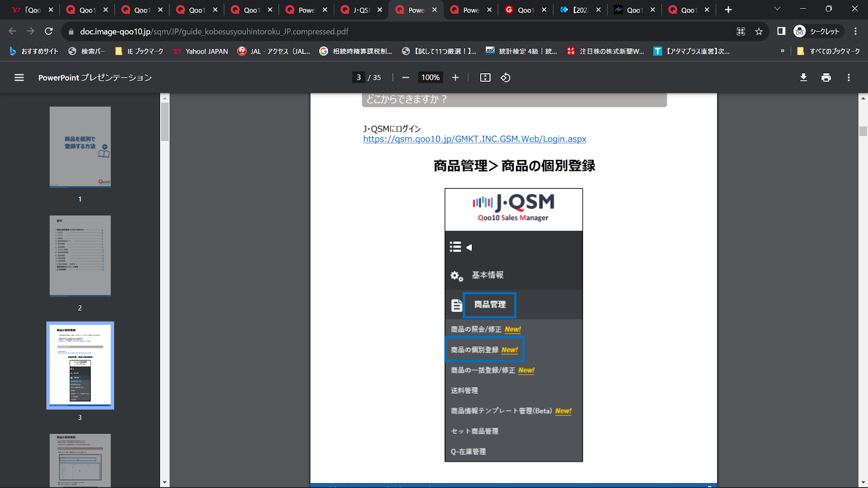868x488 pixels.
Task: View the site information icon
Action: point(71,32)
